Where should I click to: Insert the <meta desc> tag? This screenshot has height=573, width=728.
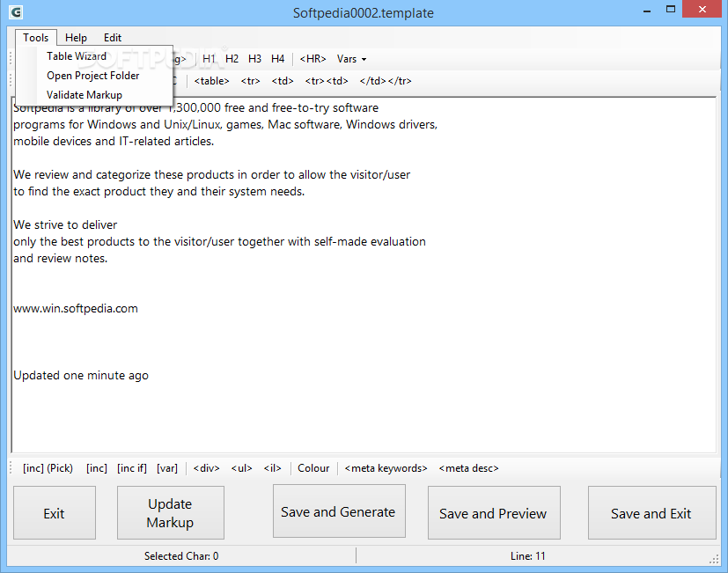pyautogui.click(x=468, y=468)
